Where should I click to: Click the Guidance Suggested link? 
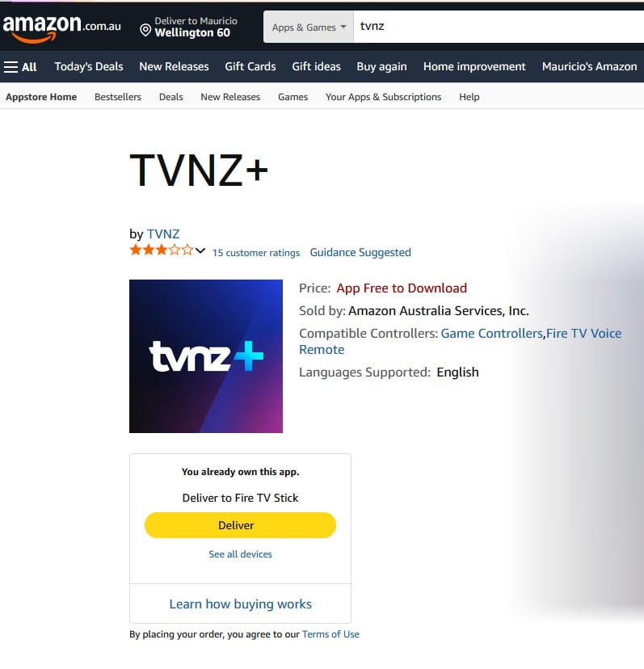tap(360, 252)
